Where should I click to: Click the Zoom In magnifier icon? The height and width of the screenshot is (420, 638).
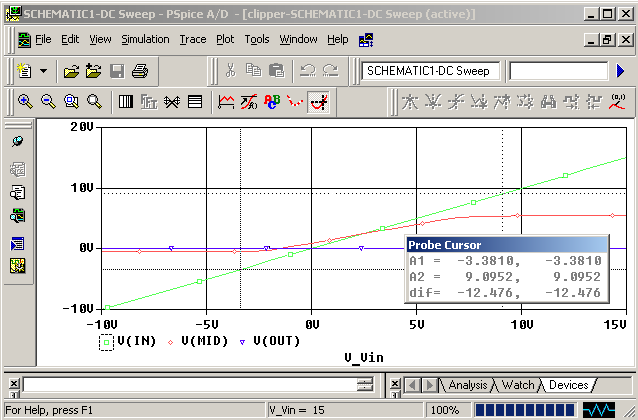coord(25,101)
